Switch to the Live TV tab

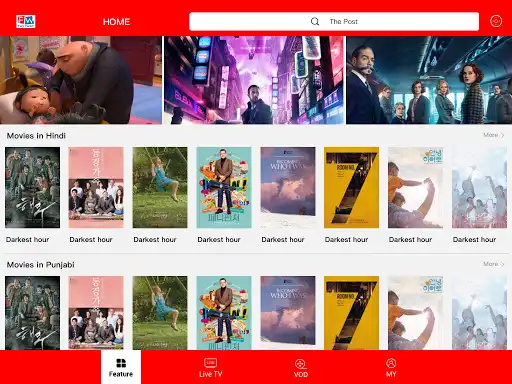click(210, 367)
